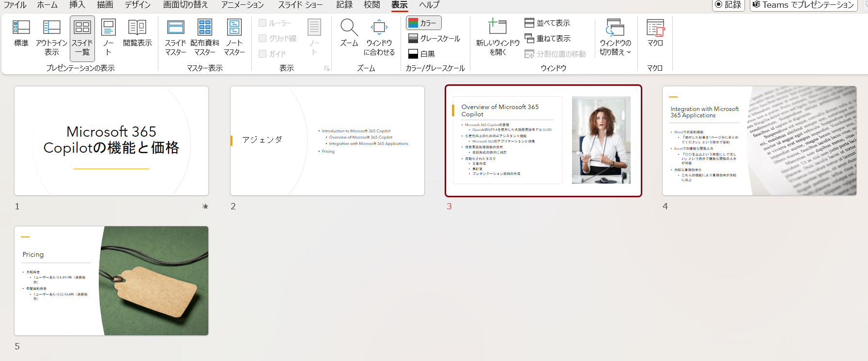Viewport: 868px width, 361px height.
Task: Select the Pricing slide thumbnail
Action: point(111,281)
